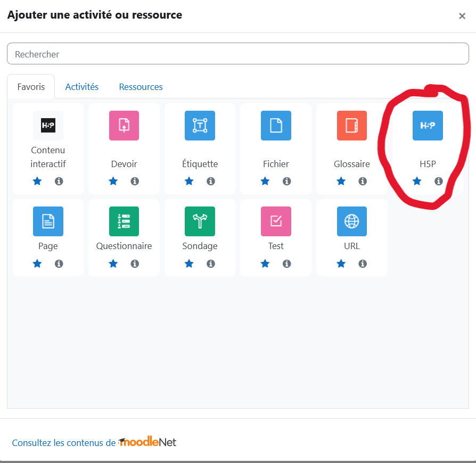Open the Glossaire activity icon
The height and width of the screenshot is (463, 476).
[x=352, y=125]
